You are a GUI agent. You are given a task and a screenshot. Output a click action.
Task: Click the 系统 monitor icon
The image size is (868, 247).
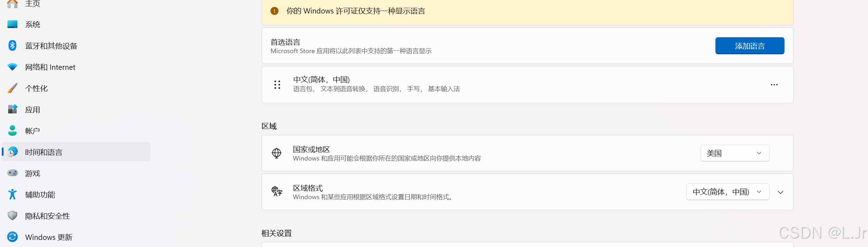pyautogui.click(x=12, y=24)
